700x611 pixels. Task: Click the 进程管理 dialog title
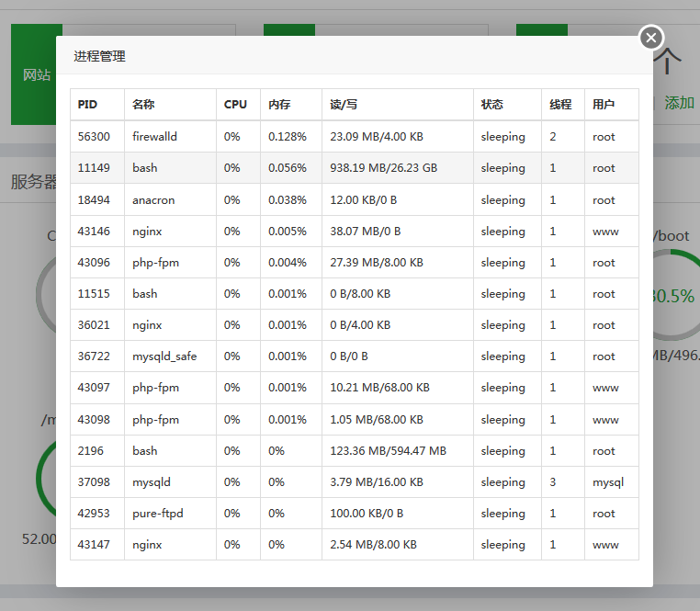point(99,56)
